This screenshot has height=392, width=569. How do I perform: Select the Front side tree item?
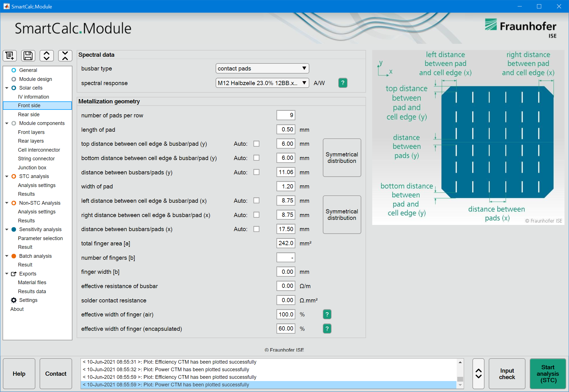(37, 106)
